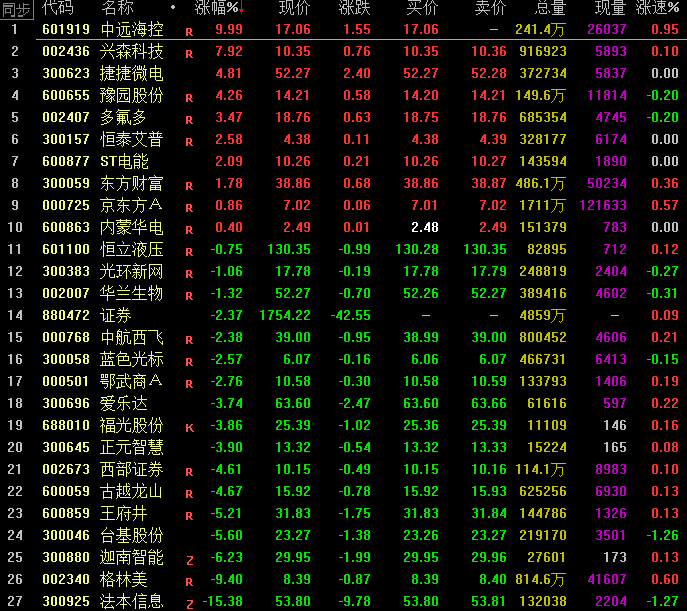The image size is (687, 611).
Task: Select stock code 300880
Action: click(66, 557)
